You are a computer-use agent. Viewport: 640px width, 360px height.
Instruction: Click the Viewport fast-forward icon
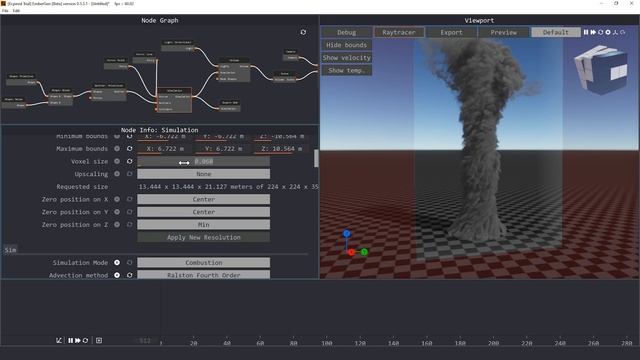coord(593,32)
